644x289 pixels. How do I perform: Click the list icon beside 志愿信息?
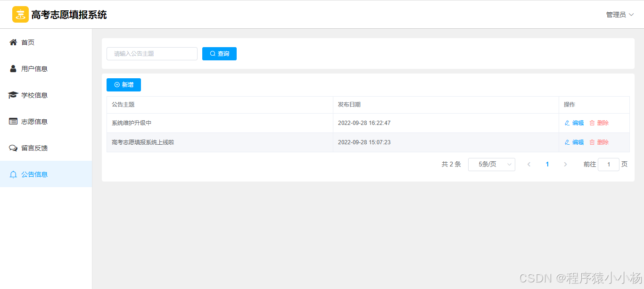[13, 122]
